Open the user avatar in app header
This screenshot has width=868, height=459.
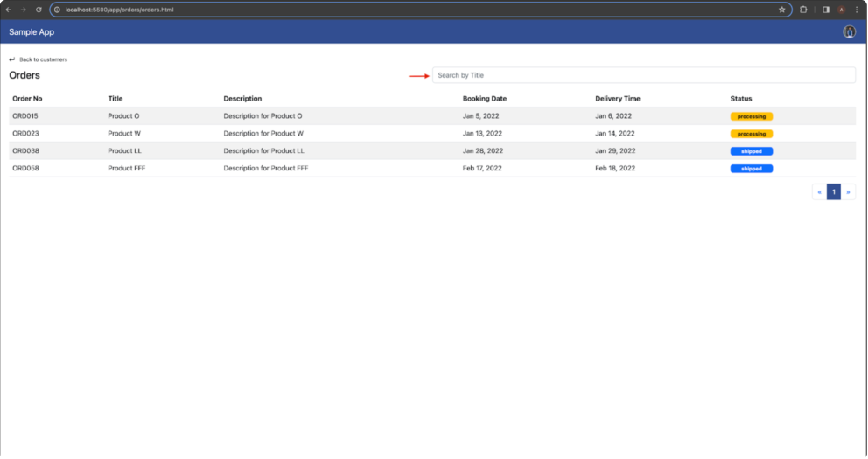click(x=849, y=32)
